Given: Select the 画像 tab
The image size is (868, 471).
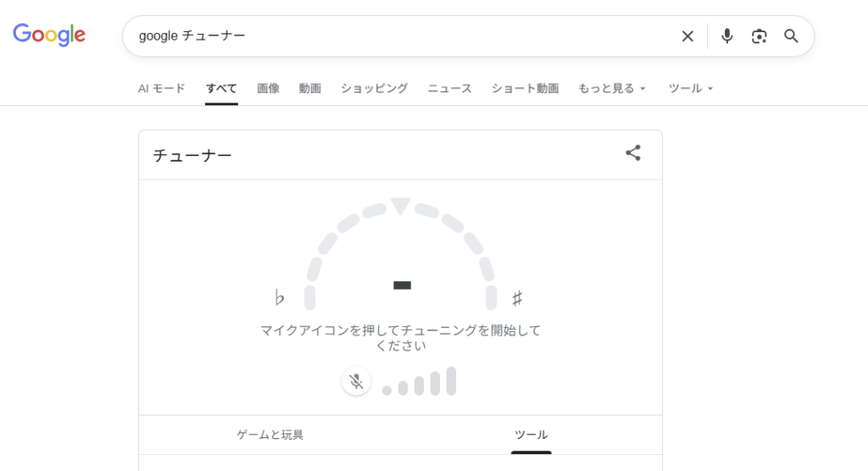Looking at the screenshot, I should point(268,88).
